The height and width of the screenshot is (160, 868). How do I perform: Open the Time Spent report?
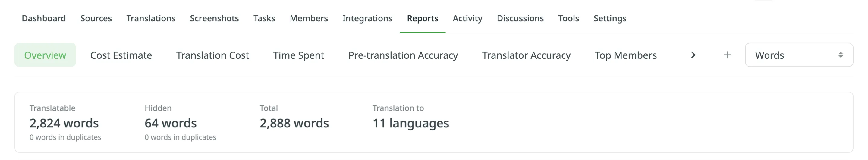tap(299, 55)
